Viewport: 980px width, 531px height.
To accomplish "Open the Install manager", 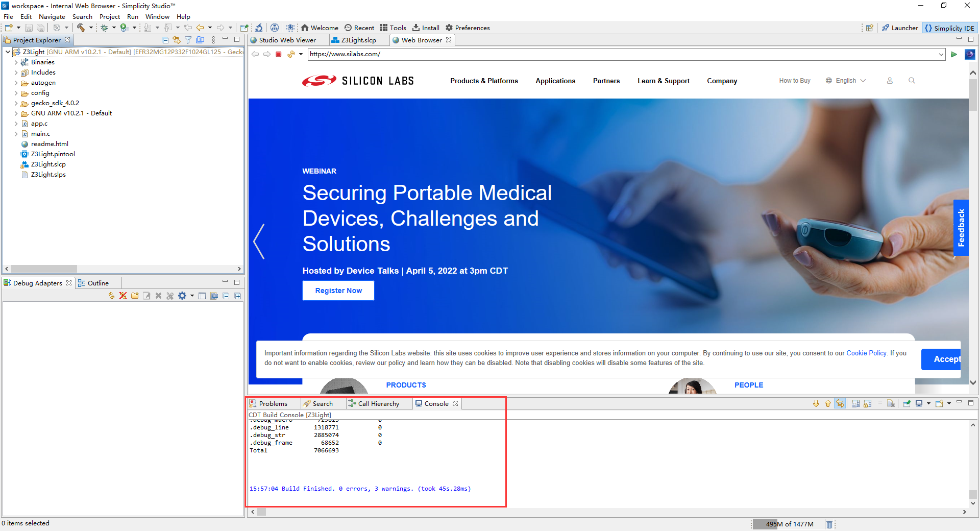I will 426,28.
